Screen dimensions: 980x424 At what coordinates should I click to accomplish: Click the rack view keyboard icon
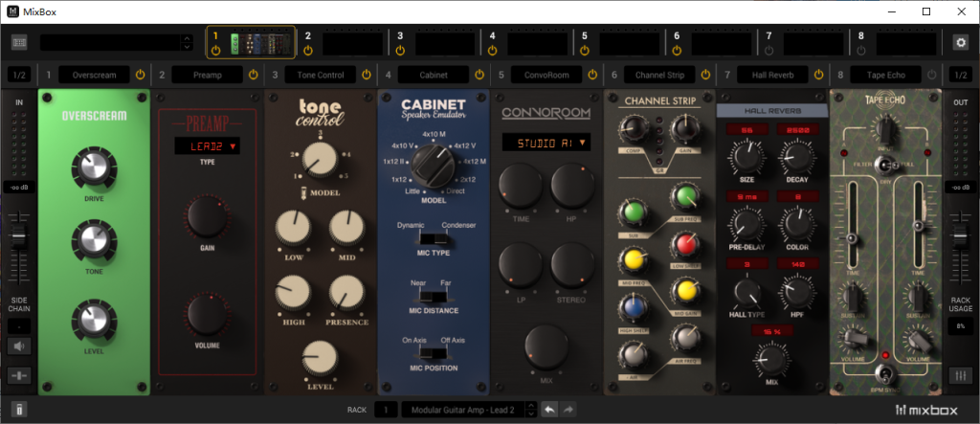(19, 42)
